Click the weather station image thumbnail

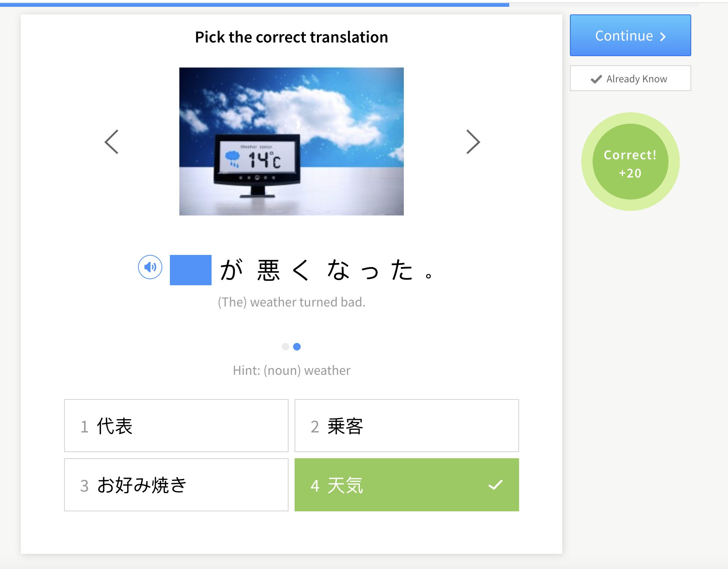point(292,140)
